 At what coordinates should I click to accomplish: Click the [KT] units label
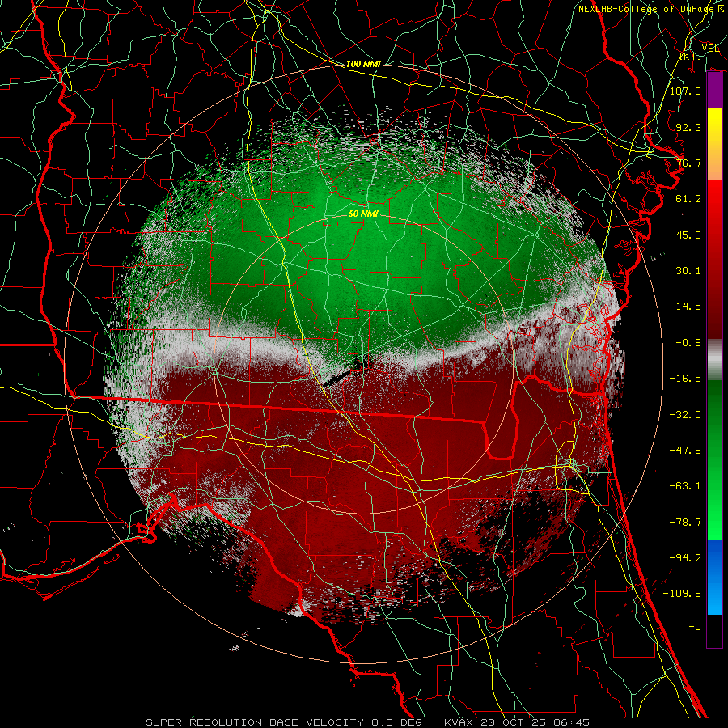(691, 56)
